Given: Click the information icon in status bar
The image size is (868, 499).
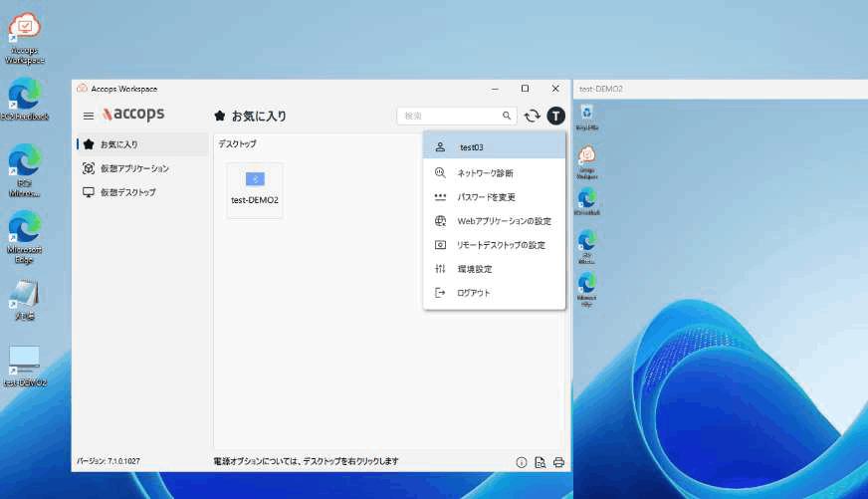Looking at the screenshot, I should 521,462.
